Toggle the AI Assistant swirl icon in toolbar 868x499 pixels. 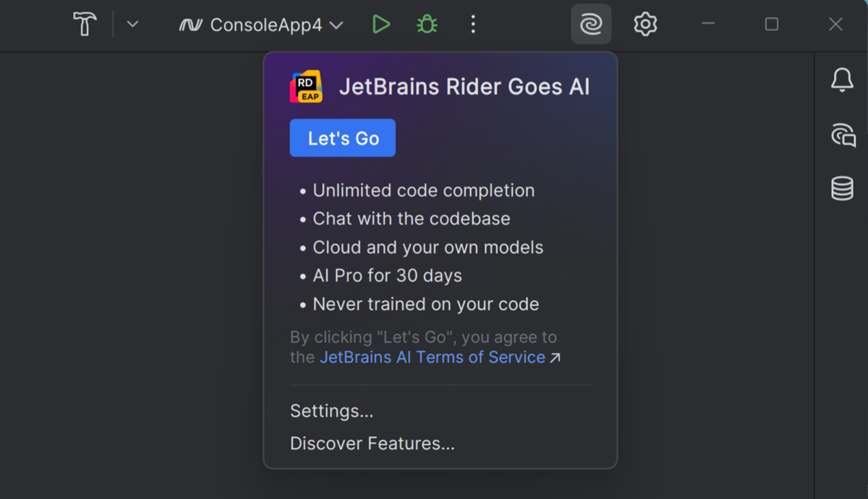tap(591, 25)
